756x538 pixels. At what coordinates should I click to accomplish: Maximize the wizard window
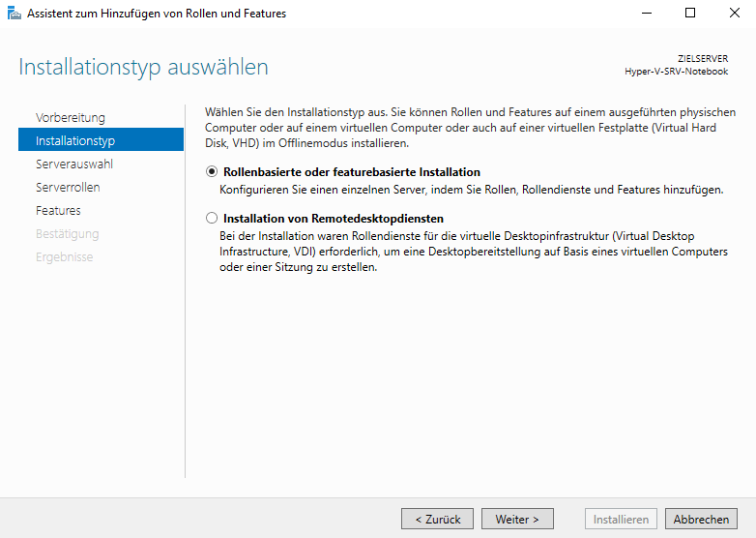[x=689, y=14]
